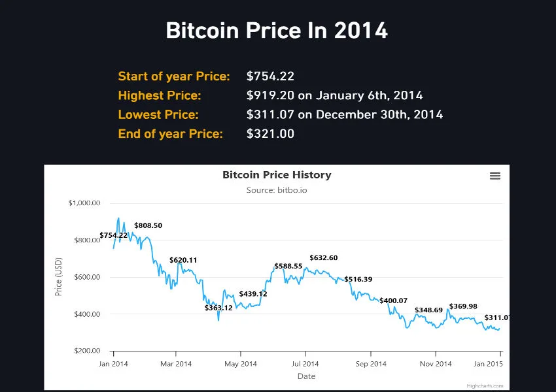Select the $808.50 data point label
556x392 pixels.
[x=148, y=225]
